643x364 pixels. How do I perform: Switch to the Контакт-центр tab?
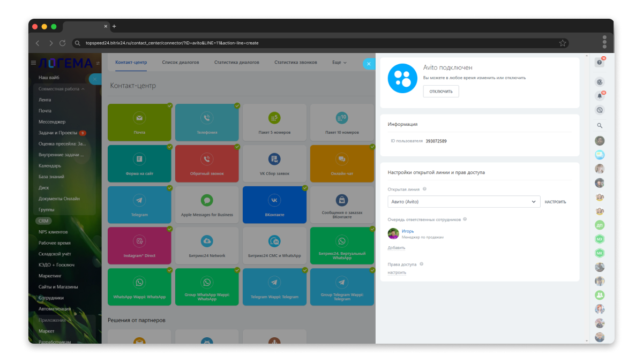131,63
